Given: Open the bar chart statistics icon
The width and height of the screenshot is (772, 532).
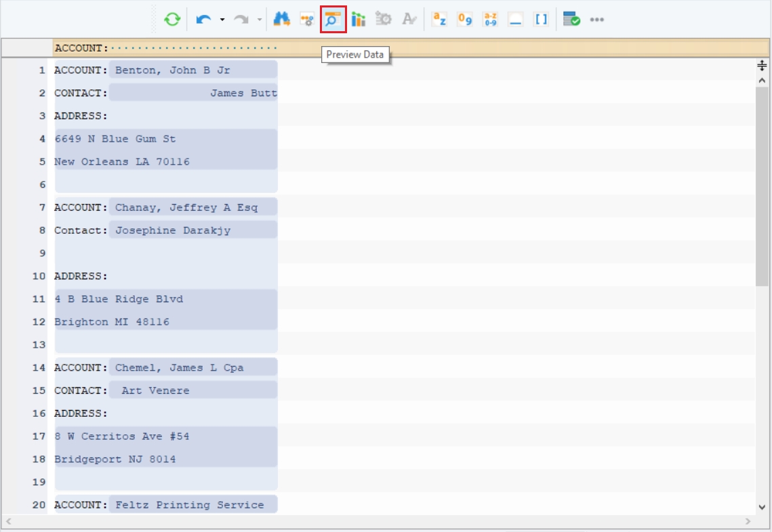Looking at the screenshot, I should pyautogui.click(x=358, y=20).
